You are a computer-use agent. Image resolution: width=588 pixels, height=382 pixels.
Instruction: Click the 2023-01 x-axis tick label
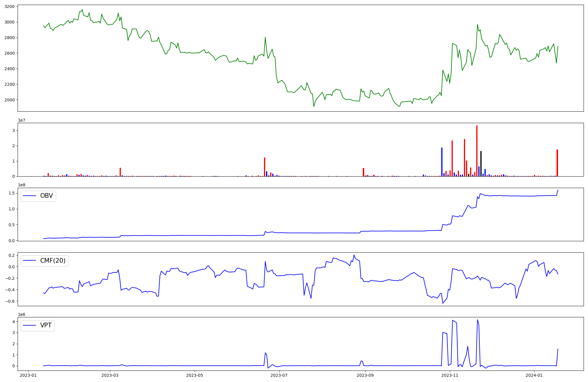click(28, 375)
